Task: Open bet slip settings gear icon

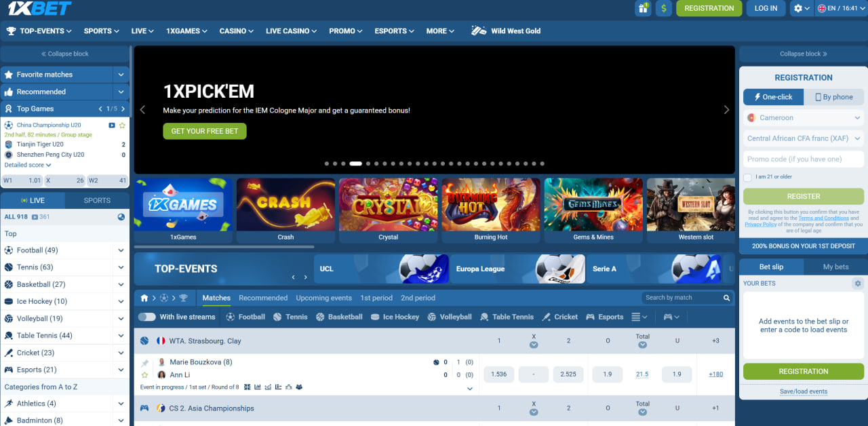Action: [x=858, y=284]
